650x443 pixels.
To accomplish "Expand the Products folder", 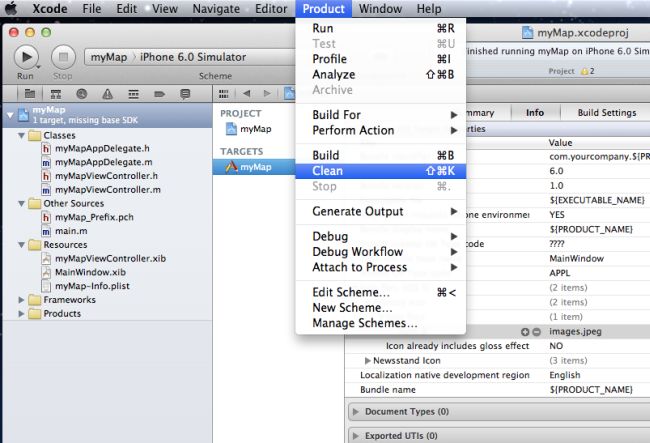I will [x=21, y=314].
